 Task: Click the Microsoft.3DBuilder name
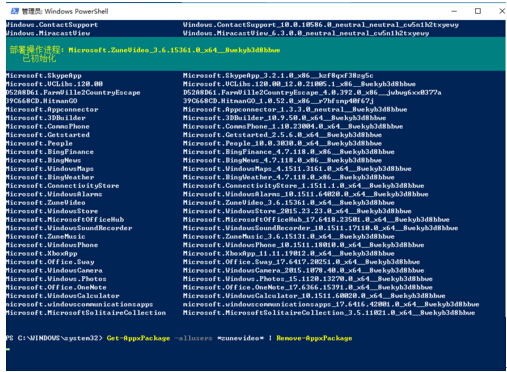click(x=46, y=118)
